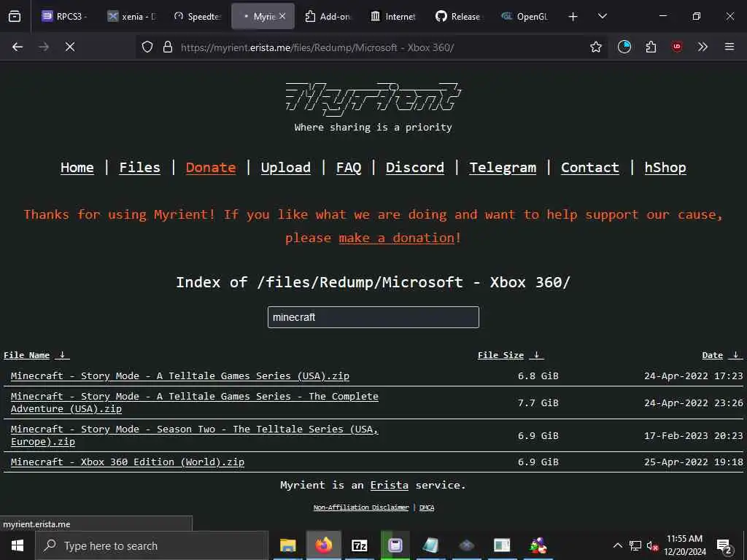Screen dimensions: 747x560
Task: Download Minecraft Xbox 360 Edition (World).zip
Action: [x=128, y=462]
